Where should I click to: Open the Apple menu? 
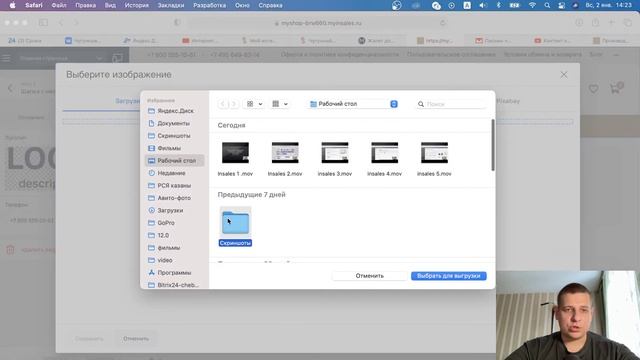point(12,5)
